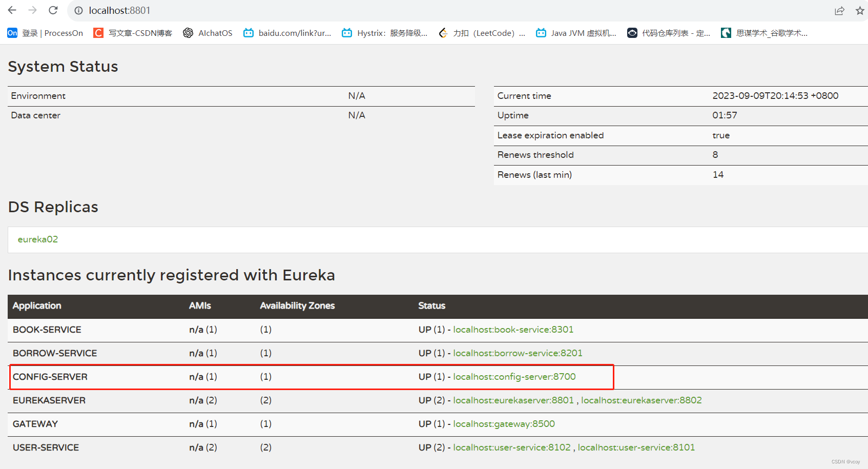868x469 pixels.
Task: Click the Availability Zones column header
Action: coord(297,305)
